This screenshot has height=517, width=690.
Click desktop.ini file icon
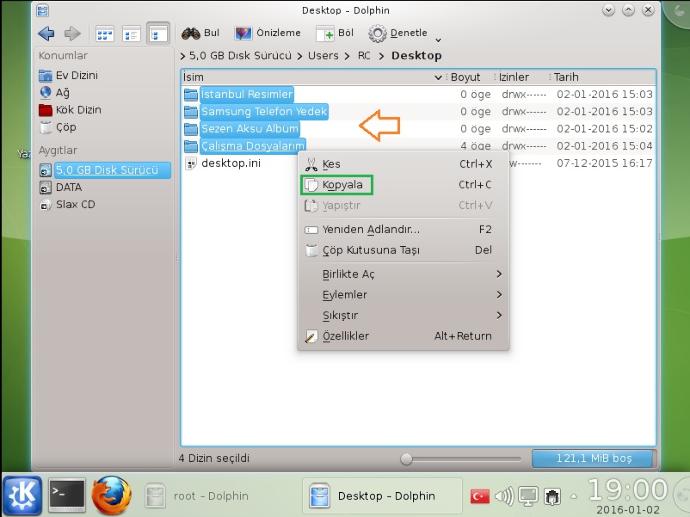[x=191, y=163]
